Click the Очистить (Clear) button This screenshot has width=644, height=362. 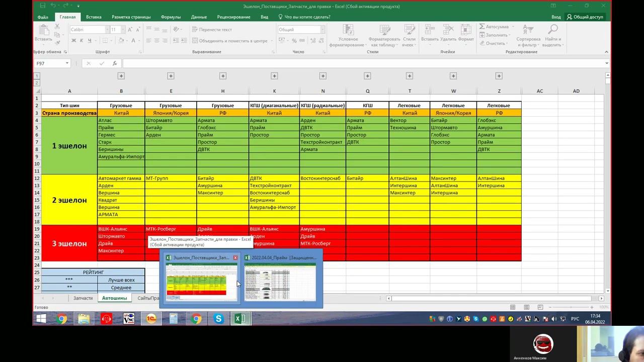[x=493, y=43]
